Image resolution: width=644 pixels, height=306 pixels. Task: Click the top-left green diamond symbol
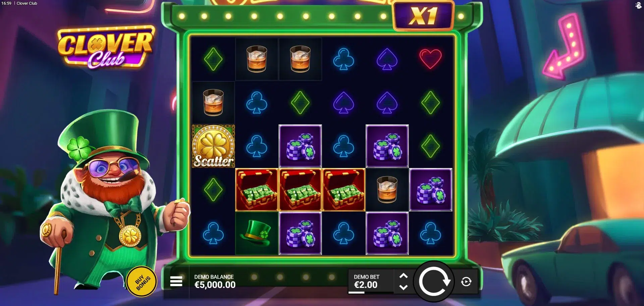click(213, 59)
